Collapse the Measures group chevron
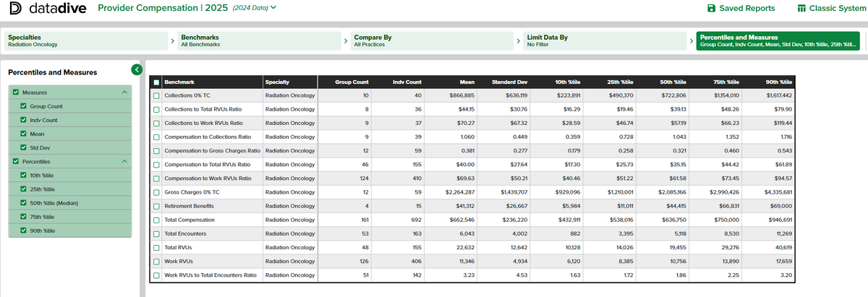 point(124,92)
